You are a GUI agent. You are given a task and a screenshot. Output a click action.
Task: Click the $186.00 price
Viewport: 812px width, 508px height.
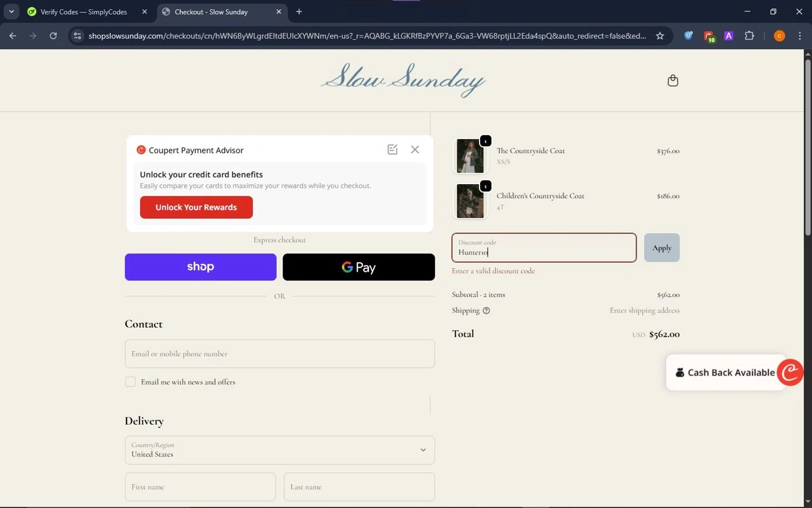(x=668, y=196)
